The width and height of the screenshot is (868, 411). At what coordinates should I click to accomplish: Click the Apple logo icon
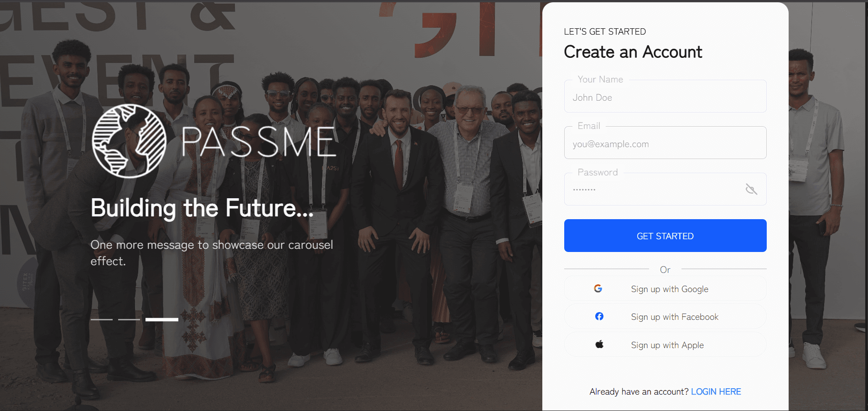[x=599, y=344]
